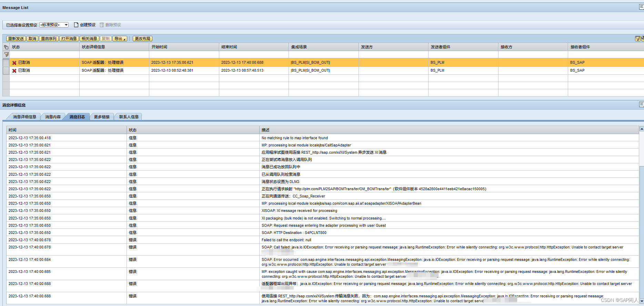Click the 重新发送 button
Viewport: 644px width, 306px height.
coord(16,39)
